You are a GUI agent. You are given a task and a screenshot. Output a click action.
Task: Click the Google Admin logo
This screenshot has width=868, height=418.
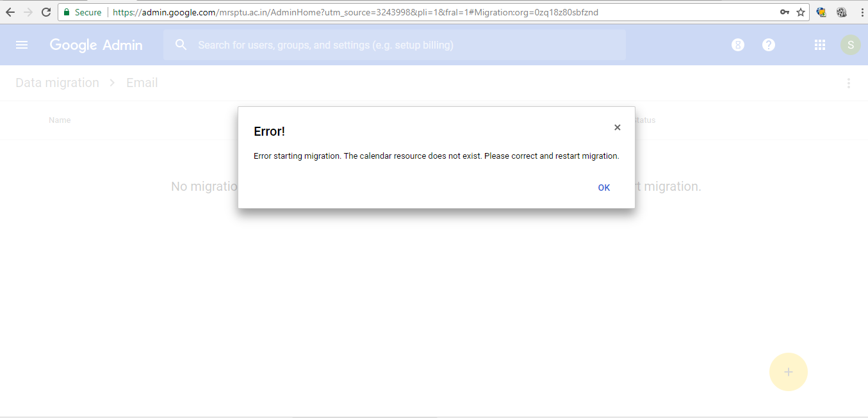click(96, 45)
